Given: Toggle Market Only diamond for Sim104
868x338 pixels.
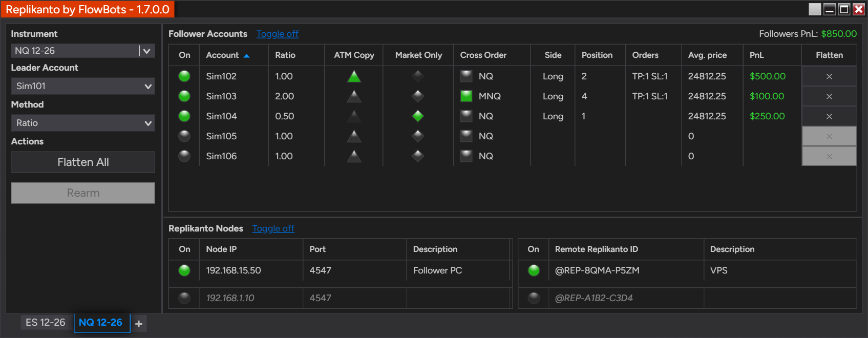Looking at the screenshot, I should click(x=418, y=116).
